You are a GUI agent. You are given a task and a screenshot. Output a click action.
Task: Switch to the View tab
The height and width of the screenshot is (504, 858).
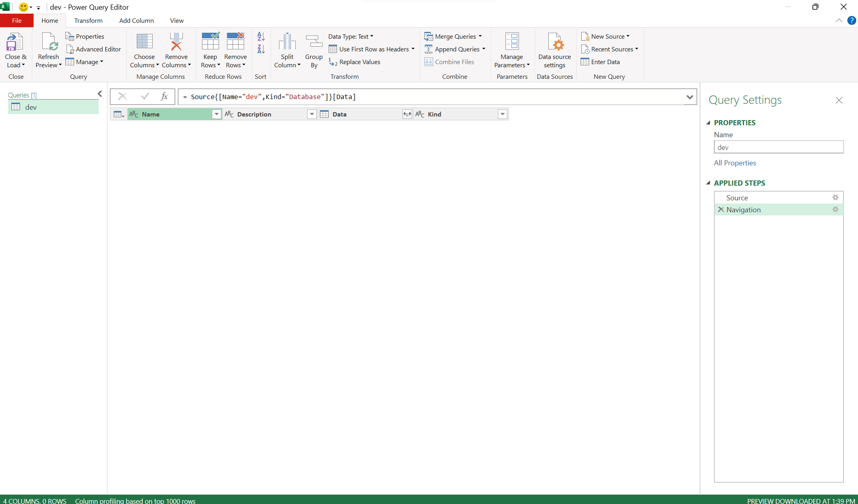coord(177,21)
